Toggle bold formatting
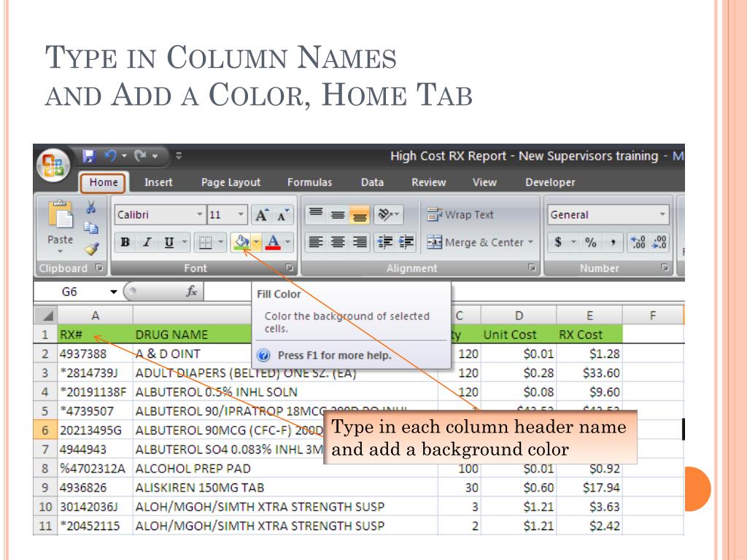747x560 pixels. (125, 242)
